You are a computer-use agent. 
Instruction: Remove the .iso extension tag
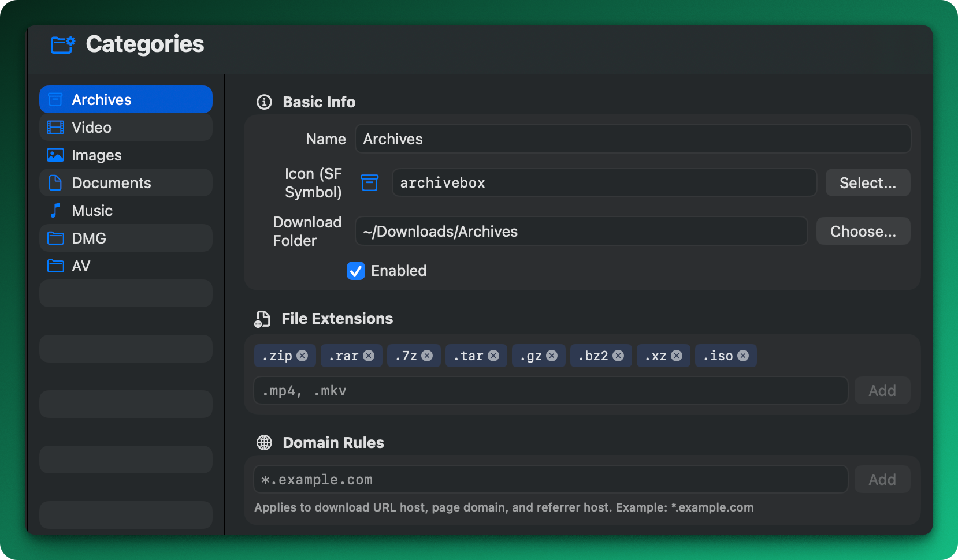(x=743, y=356)
